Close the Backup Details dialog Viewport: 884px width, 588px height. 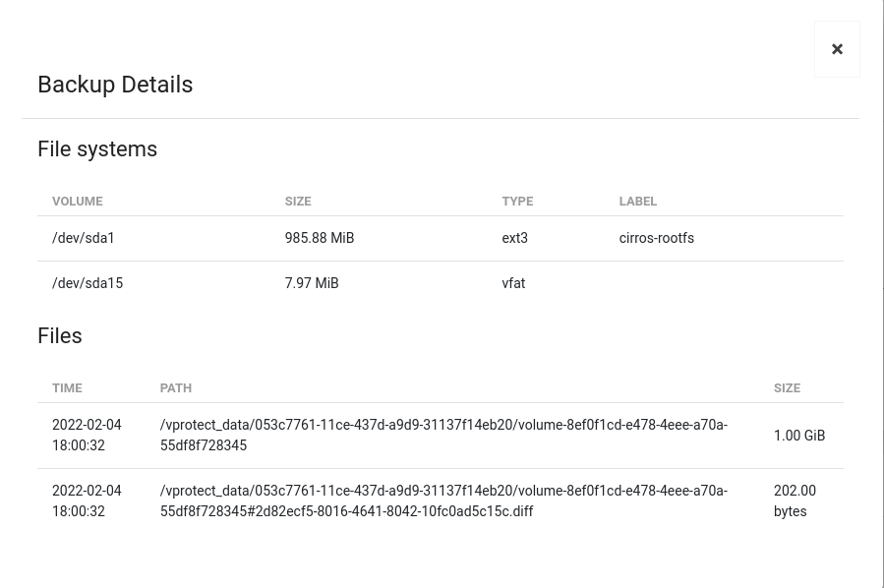[837, 49]
